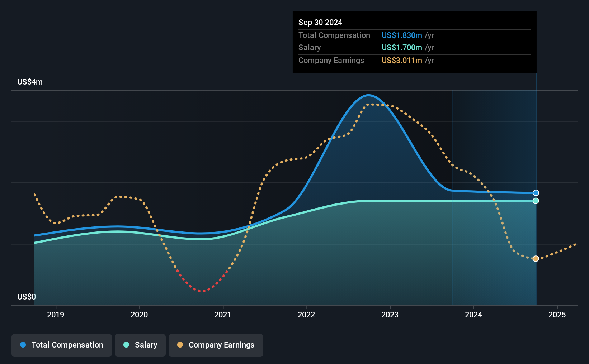Click the US$1.830m total compensation value

(x=402, y=35)
